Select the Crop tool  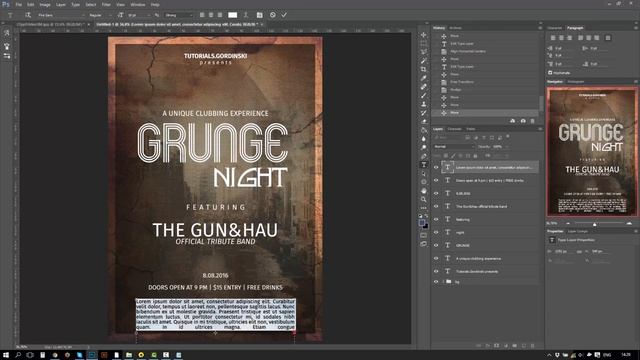(424, 69)
